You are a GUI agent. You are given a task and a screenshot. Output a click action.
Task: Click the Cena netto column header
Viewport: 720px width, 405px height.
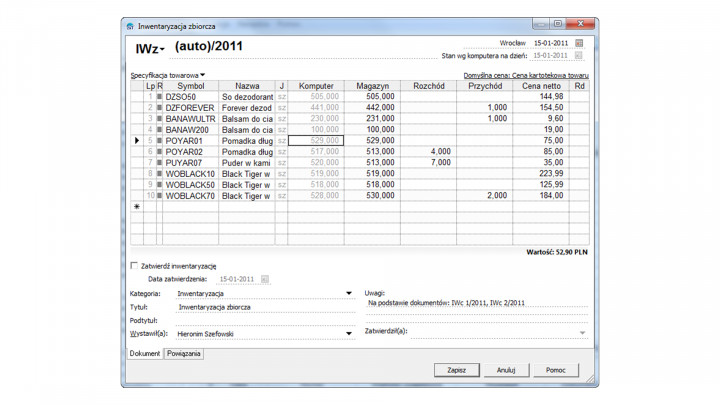coord(541,86)
